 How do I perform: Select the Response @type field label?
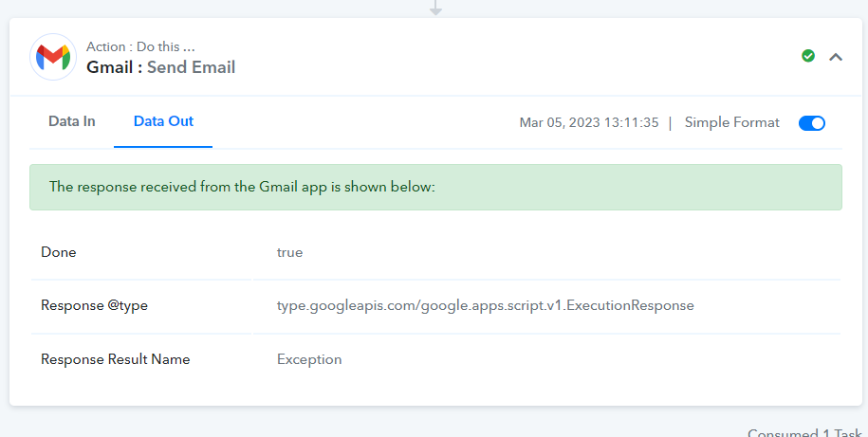point(94,305)
